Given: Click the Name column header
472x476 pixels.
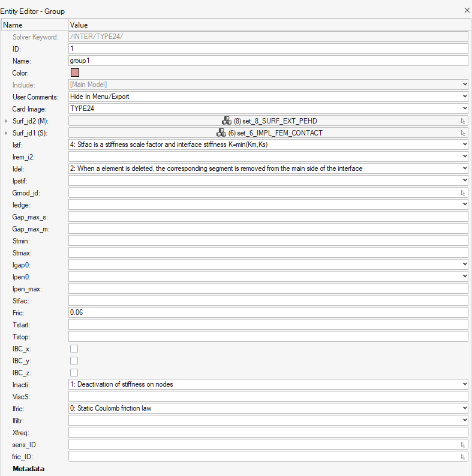Looking at the screenshot, I should 35,25.
